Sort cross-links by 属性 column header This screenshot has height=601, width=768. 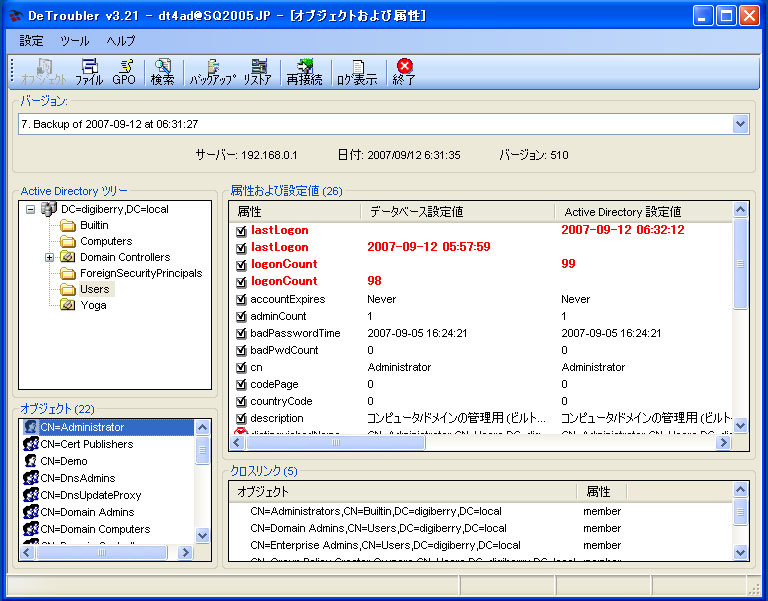point(602,492)
